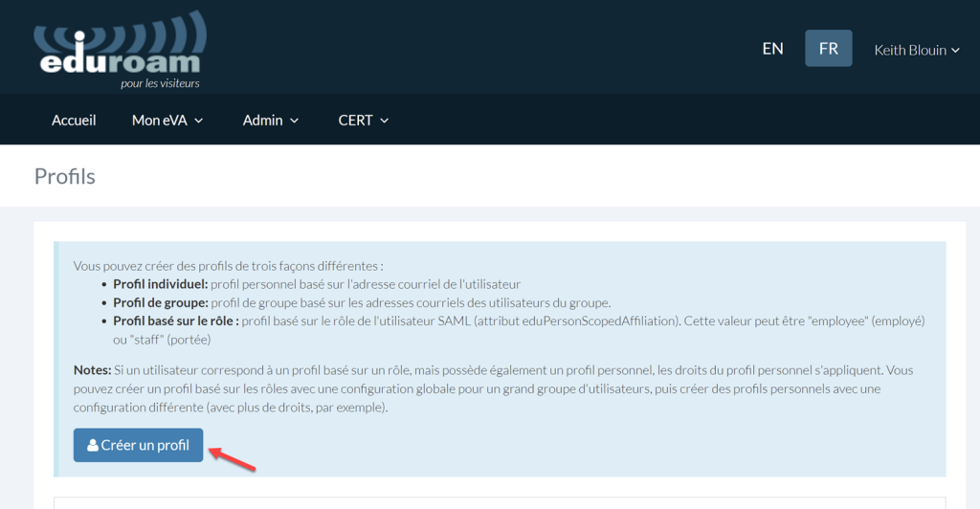Click the 'Profil de groupe' bullet label
The image size is (980, 509).
point(160,302)
